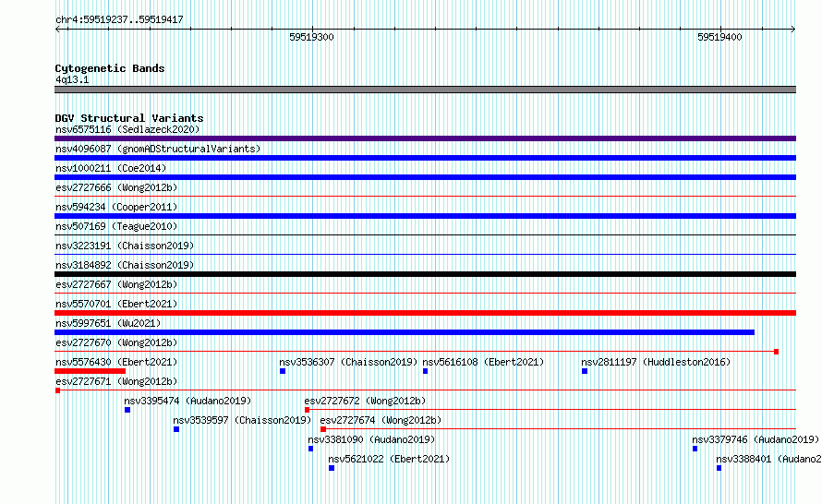The height and width of the screenshot is (504, 822).
Task: Select the short red nsv5576430 bar
Action: (x=91, y=371)
